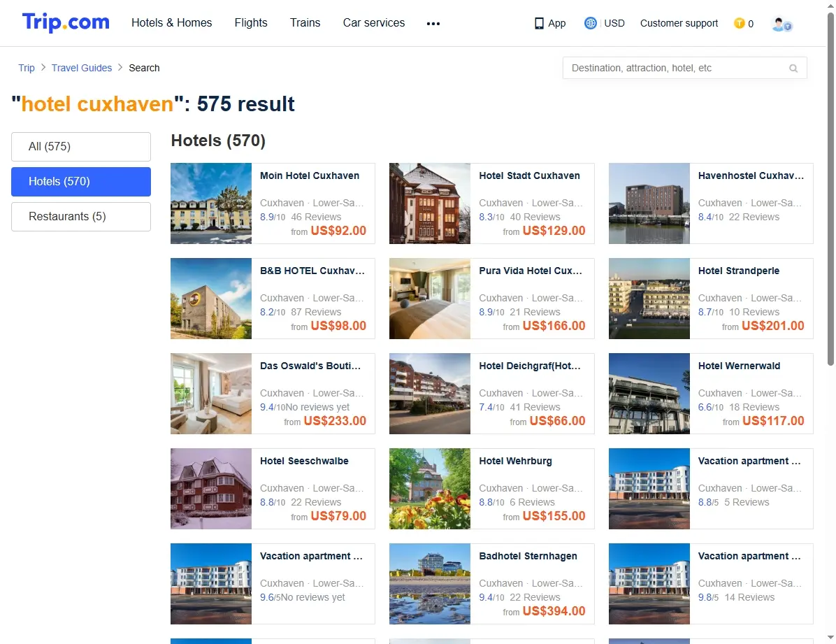Click the 14 Reviews text

(749, 597)
